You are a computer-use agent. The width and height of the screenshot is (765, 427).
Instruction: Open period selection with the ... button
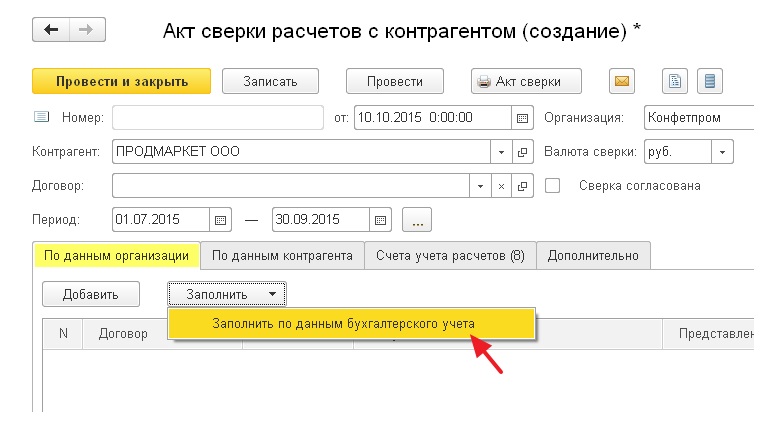point(417,220)
